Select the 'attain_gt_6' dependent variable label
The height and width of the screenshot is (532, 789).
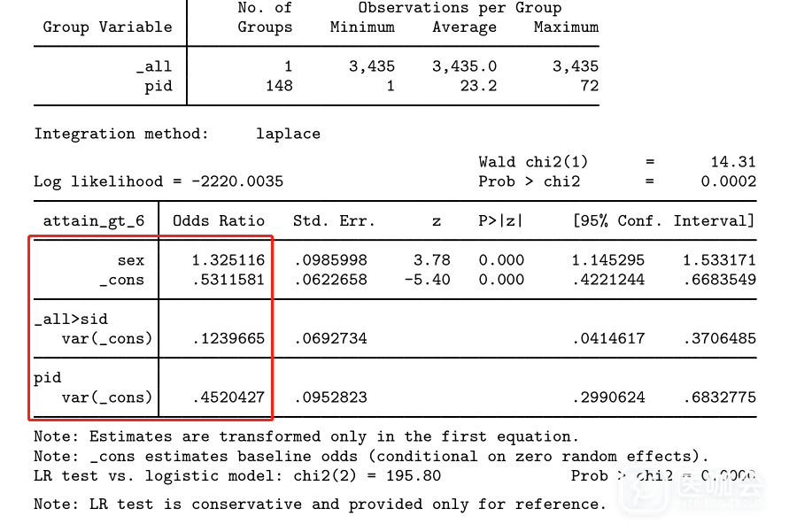click(93, 220)
